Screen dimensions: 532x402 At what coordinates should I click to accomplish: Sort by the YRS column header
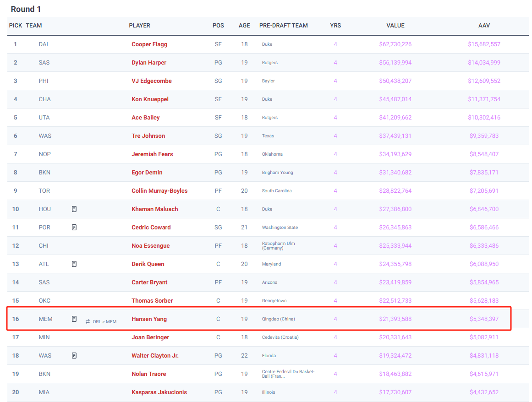click(335, 26)
